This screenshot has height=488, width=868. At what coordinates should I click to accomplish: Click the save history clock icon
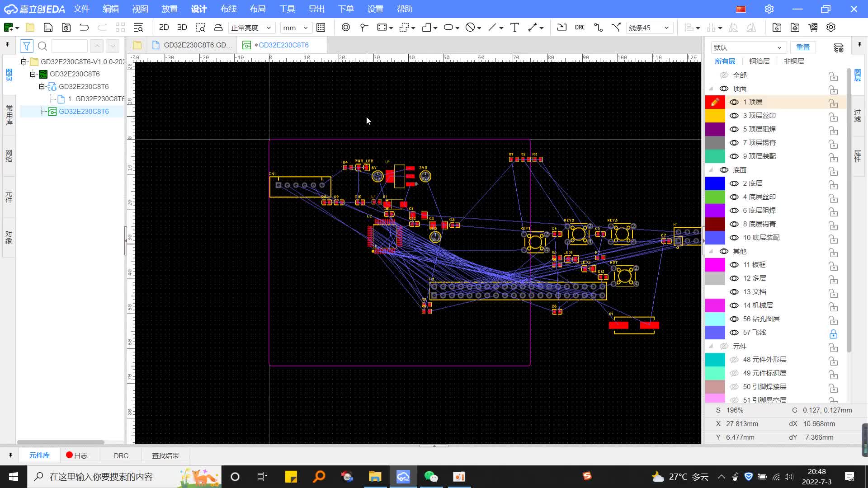(x=66, y=28)
